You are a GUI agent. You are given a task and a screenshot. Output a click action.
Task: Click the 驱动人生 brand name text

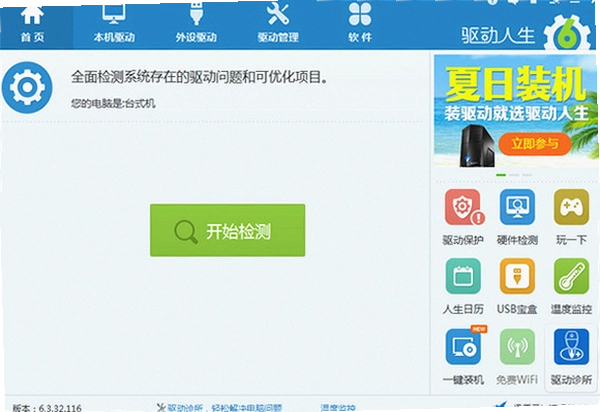coord(498,36)
